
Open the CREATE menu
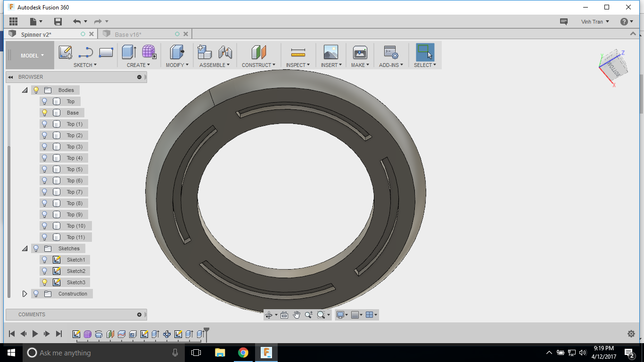tap(138, 65)
